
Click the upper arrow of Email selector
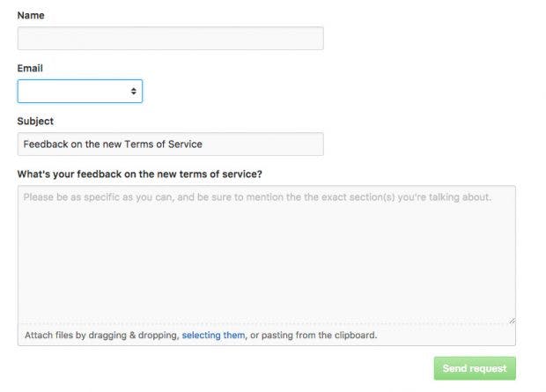pyautogui.click(x=133, y=89)
